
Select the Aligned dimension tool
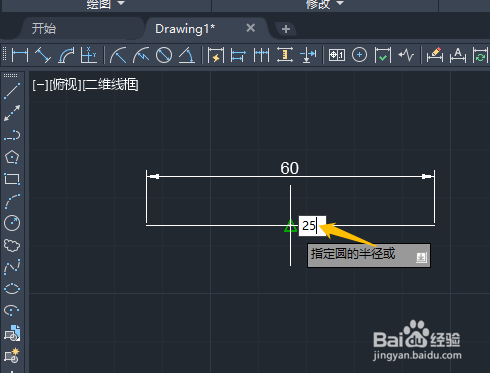pos(43,55)
